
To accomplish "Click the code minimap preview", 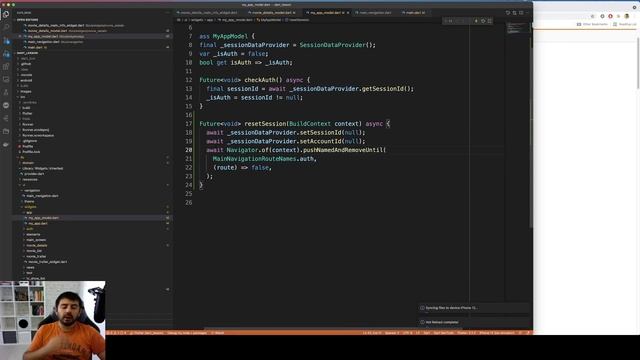I will tap(517, 28).
